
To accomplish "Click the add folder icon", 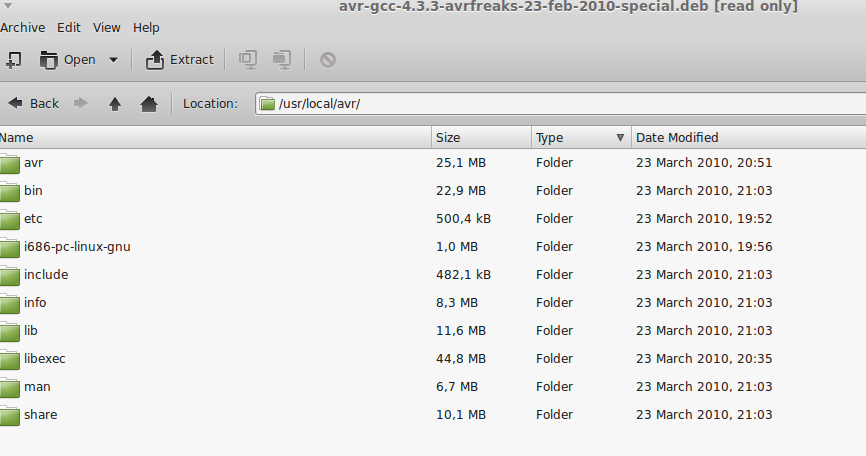I will coord(282,60).
